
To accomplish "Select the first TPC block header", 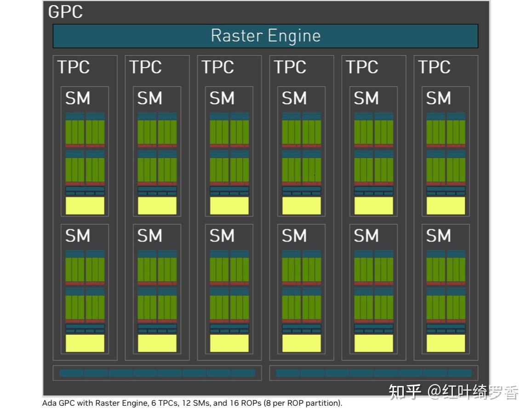I will (74, 67).
